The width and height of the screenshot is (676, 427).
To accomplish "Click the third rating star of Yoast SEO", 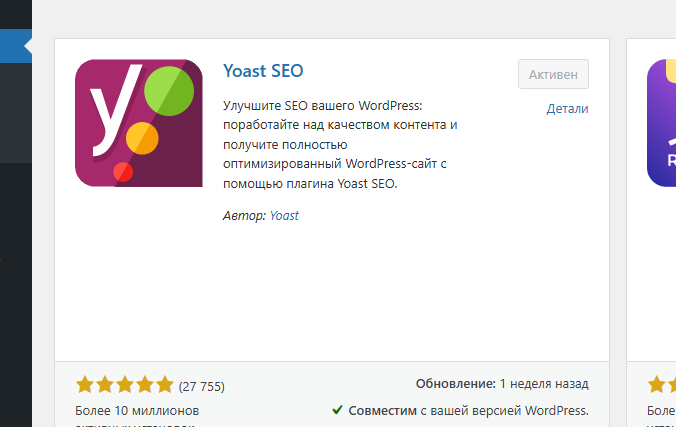I will point(125,385).
